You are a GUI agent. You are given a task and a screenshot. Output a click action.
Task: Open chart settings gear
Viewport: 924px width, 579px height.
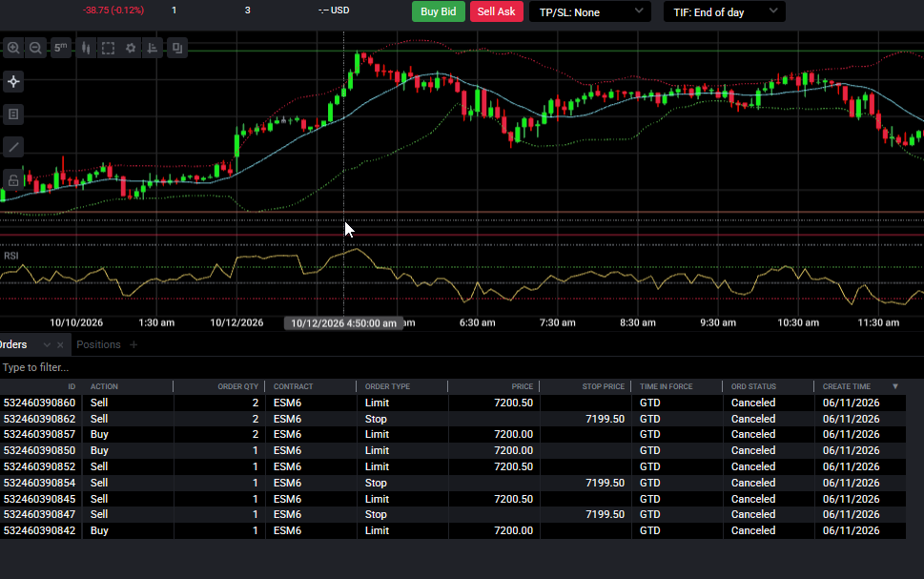click(131, 48)
